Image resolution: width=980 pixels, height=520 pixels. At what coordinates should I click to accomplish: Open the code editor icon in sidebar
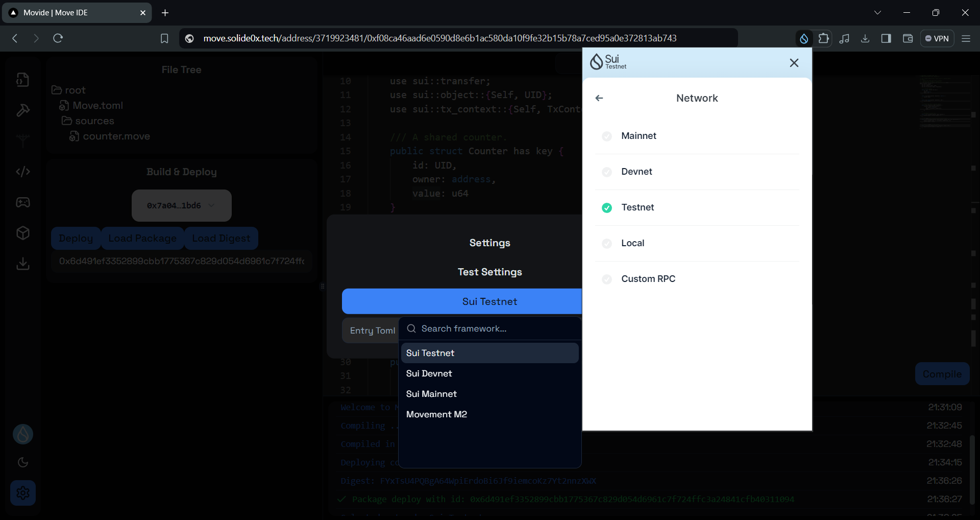coord(22,172)
